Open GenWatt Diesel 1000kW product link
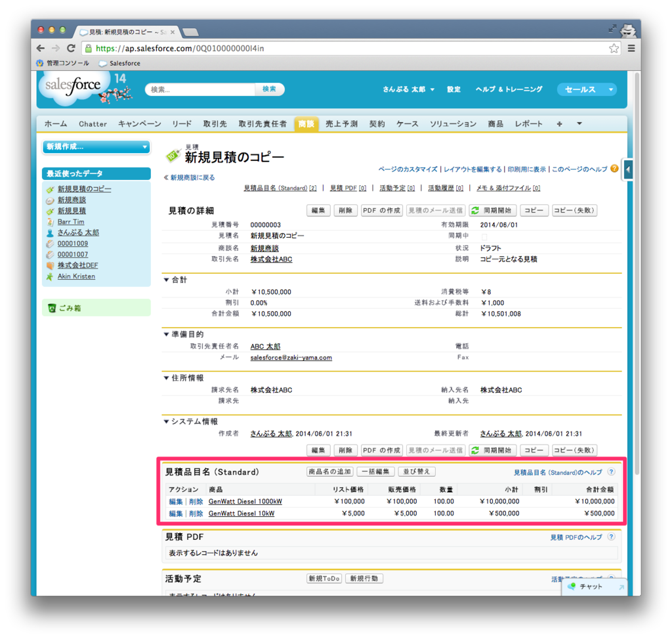672x639 pixels. [x=245, y=501]
